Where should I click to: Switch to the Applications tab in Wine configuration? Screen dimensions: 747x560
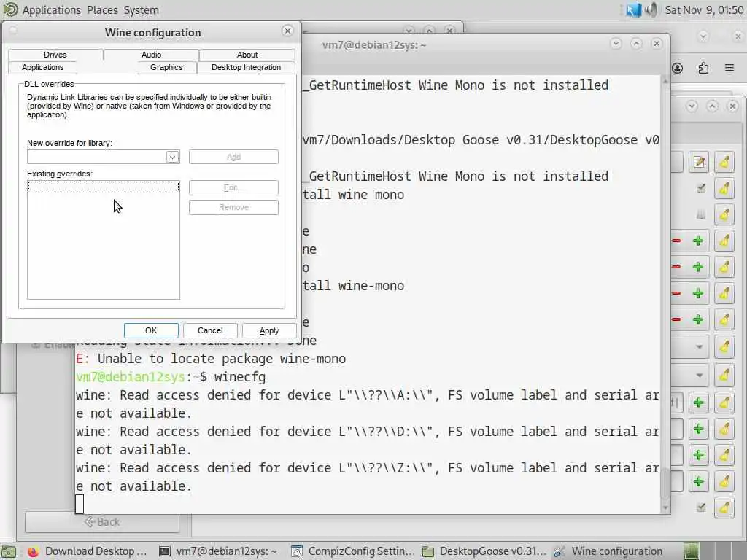(42, 68)
